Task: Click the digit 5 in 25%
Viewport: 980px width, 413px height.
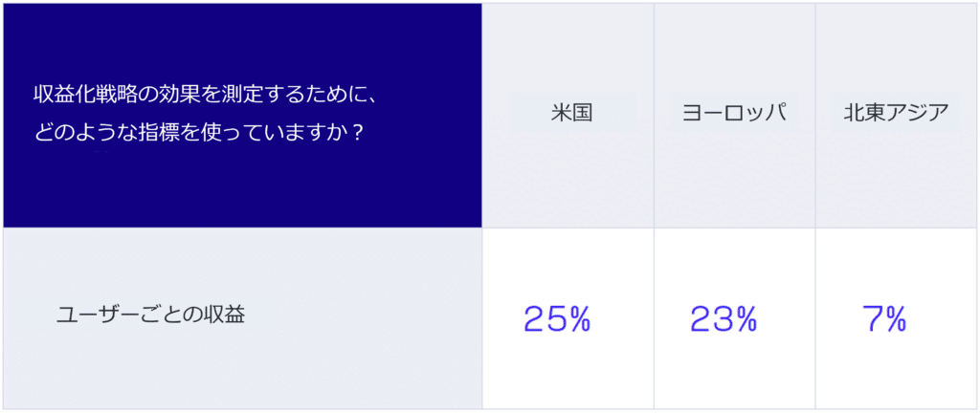Action: pyautogui.click(x=556, y=319)
